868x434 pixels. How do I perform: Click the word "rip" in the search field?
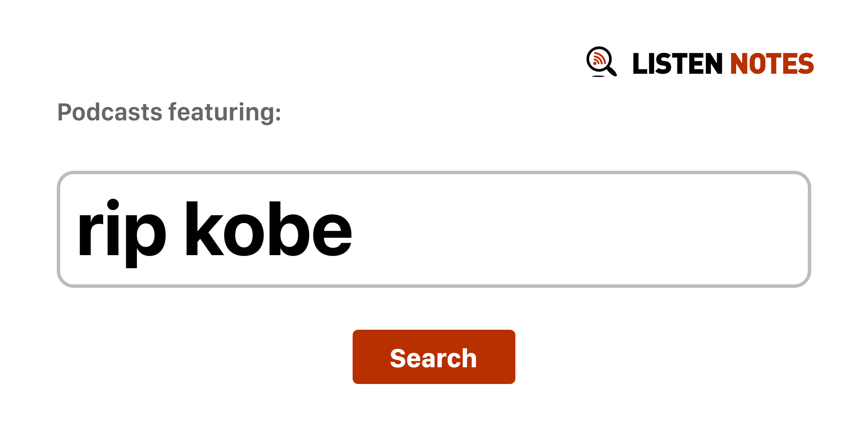pos(121,229)
